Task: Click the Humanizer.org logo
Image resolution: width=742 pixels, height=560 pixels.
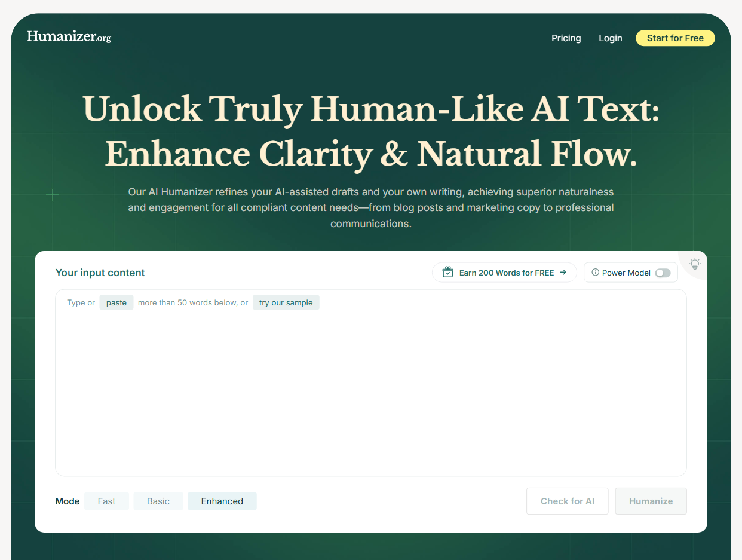Action: pos(69,36)
